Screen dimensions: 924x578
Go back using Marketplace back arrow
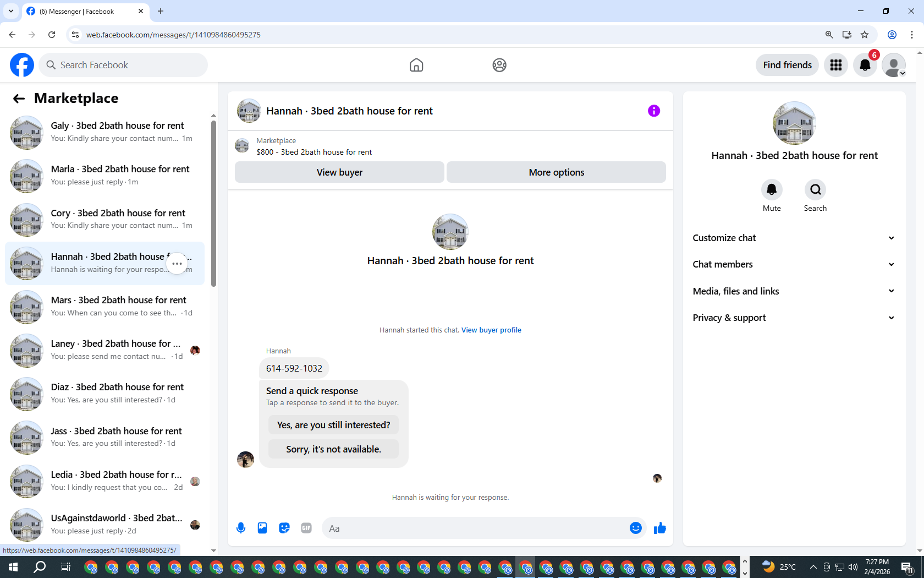tap(19, 99)
